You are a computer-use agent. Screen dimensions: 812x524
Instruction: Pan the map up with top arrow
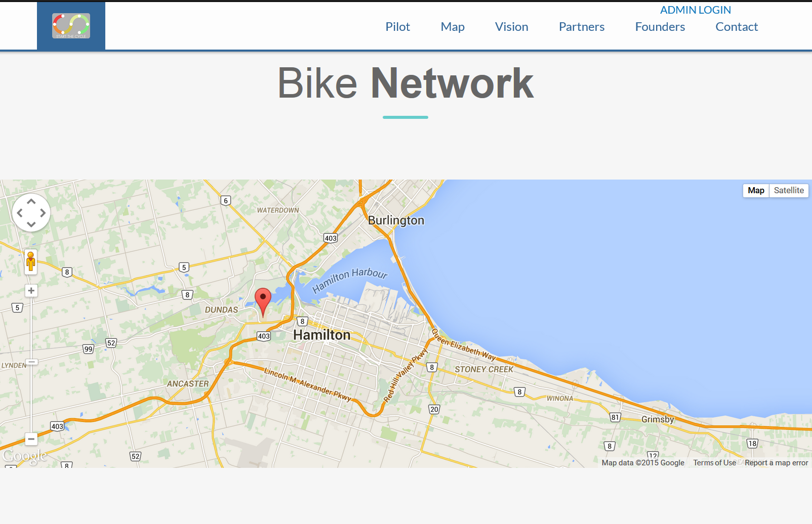pos(31,202)
